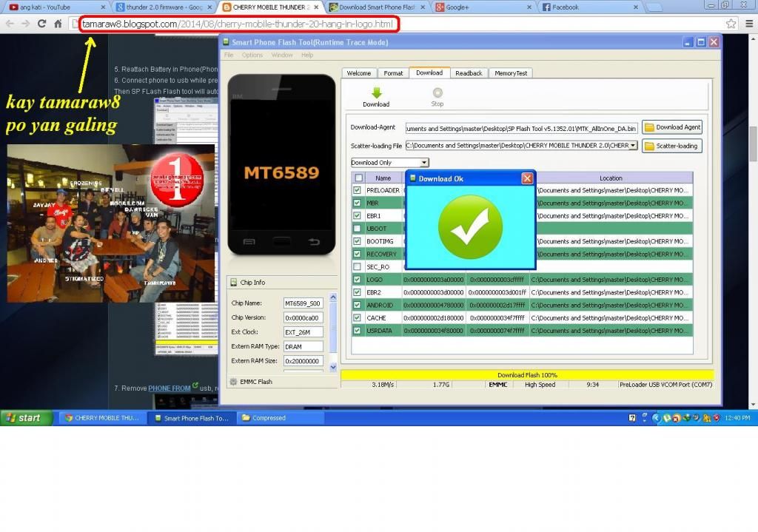Viewport: 758px width, 532px height.
Task: Close the 'ang kati - YouTube' tab
Action: point(103,7)
